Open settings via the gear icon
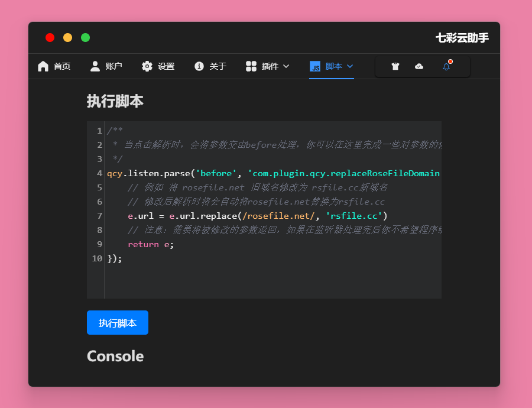Viewport: 532px width, 408px height. point(147,66)
